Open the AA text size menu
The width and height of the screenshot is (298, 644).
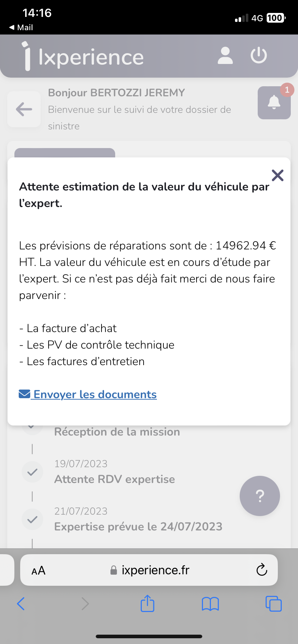click(39, 570)
